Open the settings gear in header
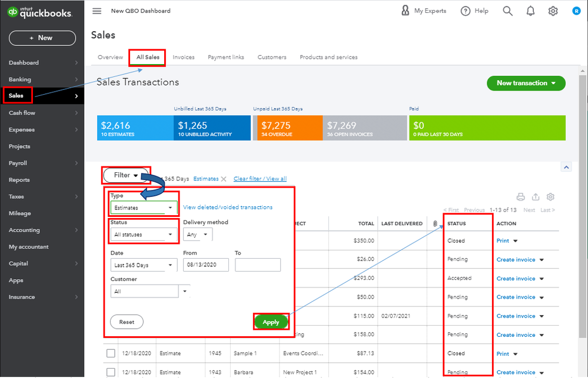 [553, 11]
